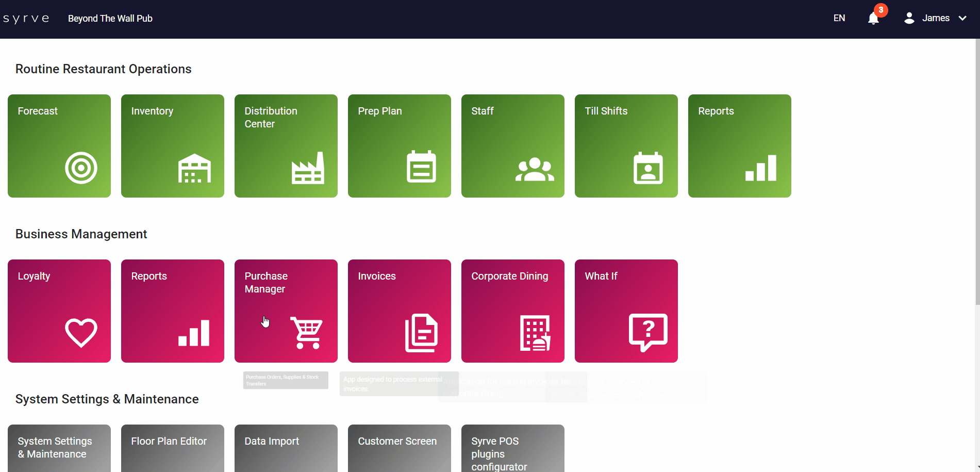
Task: Click the Till Shifts calendar-person icon
Action: tap(648, 168)
